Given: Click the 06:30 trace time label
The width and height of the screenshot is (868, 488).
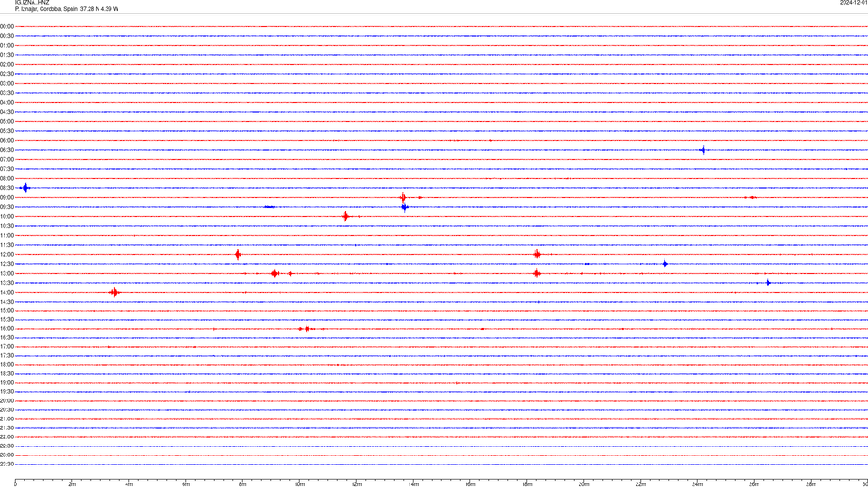Looking at the screenshot, I should click(x=6, y=150).
